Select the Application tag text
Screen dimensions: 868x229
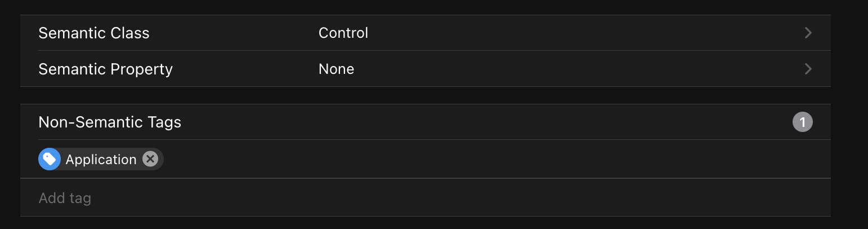[x=101, y=160]
